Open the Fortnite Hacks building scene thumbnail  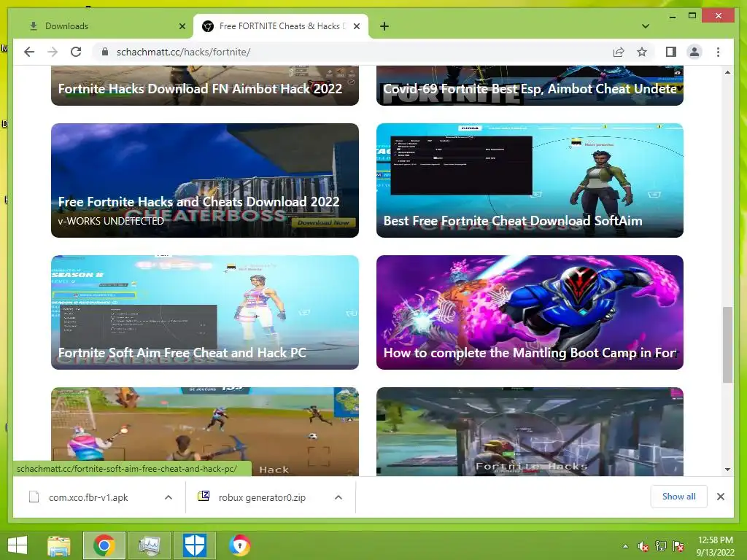tap(530, 432)
